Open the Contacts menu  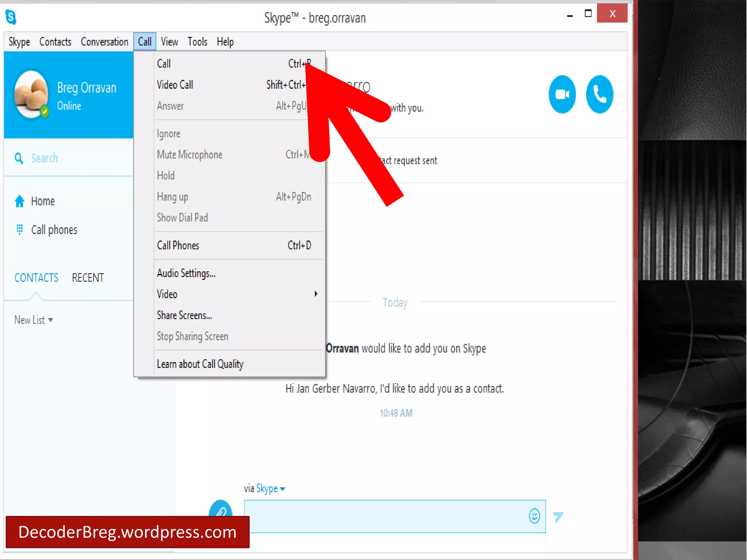[x=55, y=42]
